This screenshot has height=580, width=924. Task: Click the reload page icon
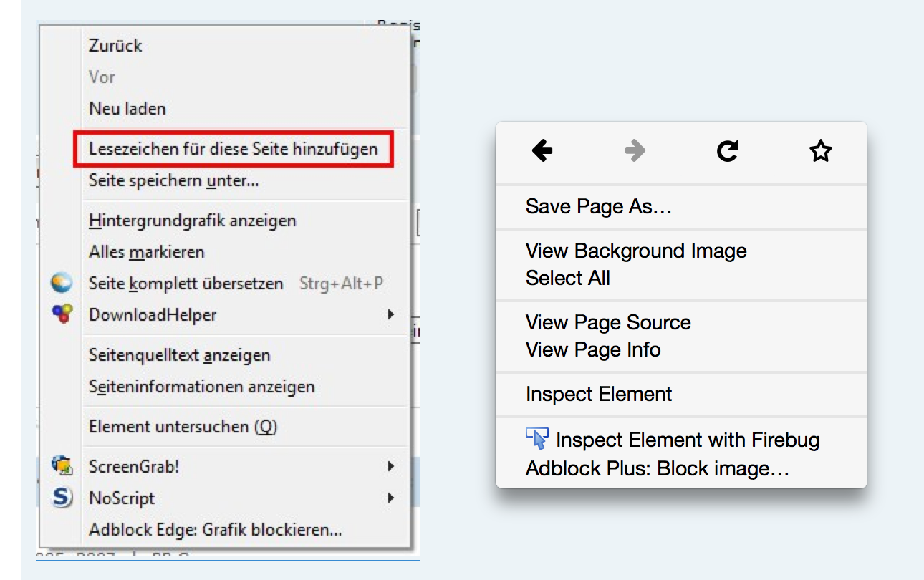pyautogui.click(x=727, y=151)
